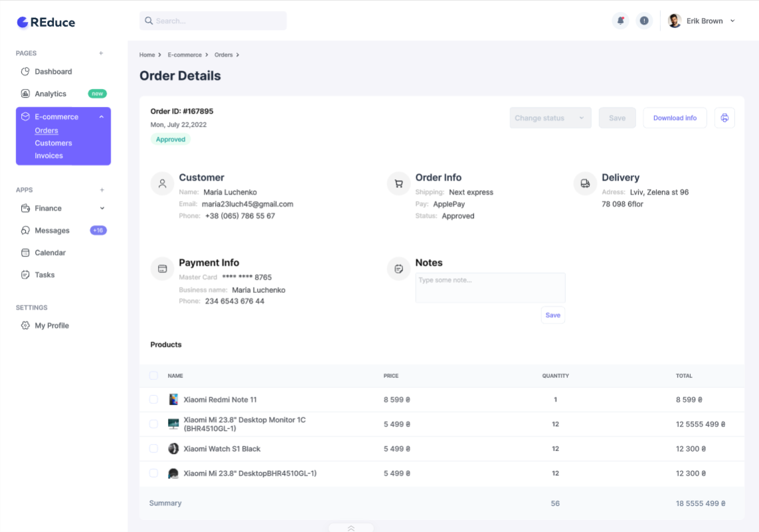The image size is (759, 532).
Task: Click the Approved status badge
Action: (x=171, y=139)
